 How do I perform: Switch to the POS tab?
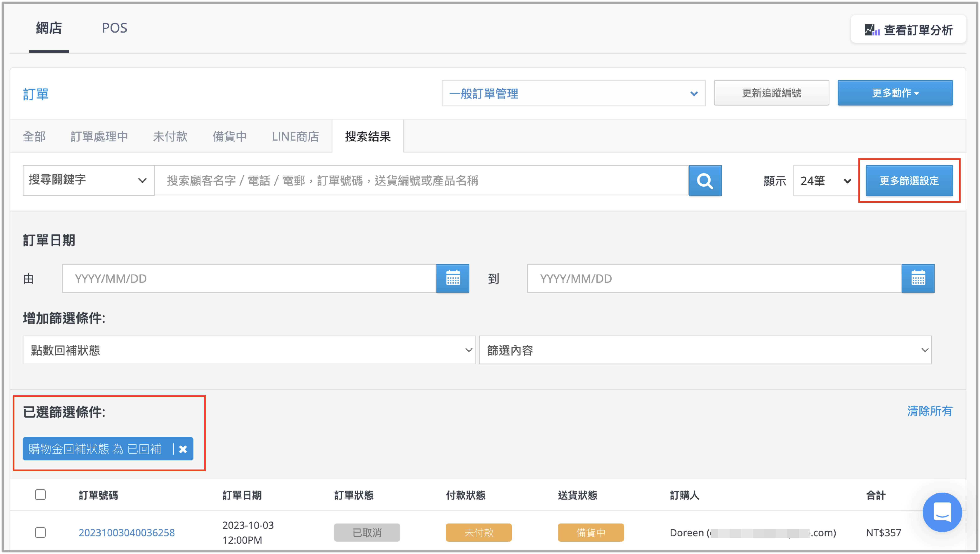pyautogui.click(x=115, y=28)
